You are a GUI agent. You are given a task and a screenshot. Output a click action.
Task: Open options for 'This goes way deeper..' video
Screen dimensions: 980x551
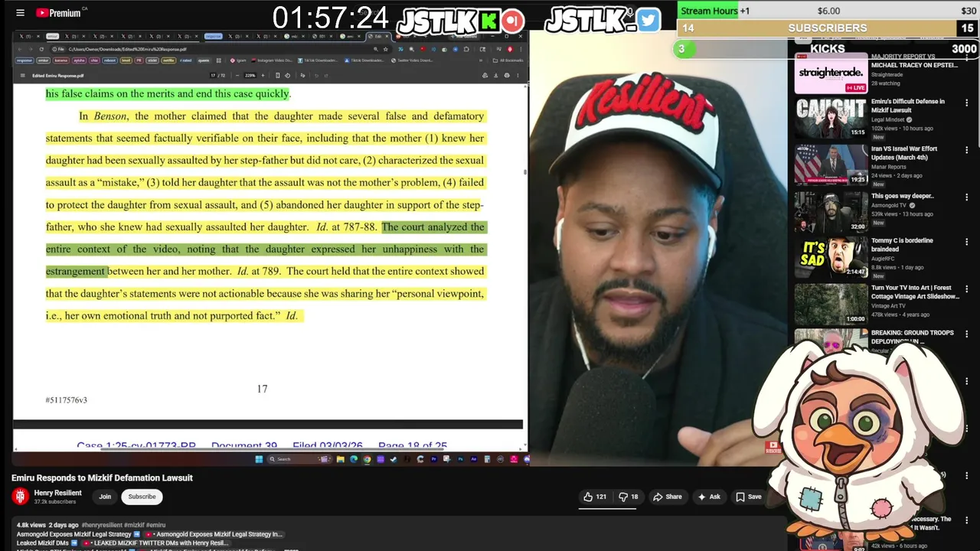pyautogui.click(x=966, y=197)
